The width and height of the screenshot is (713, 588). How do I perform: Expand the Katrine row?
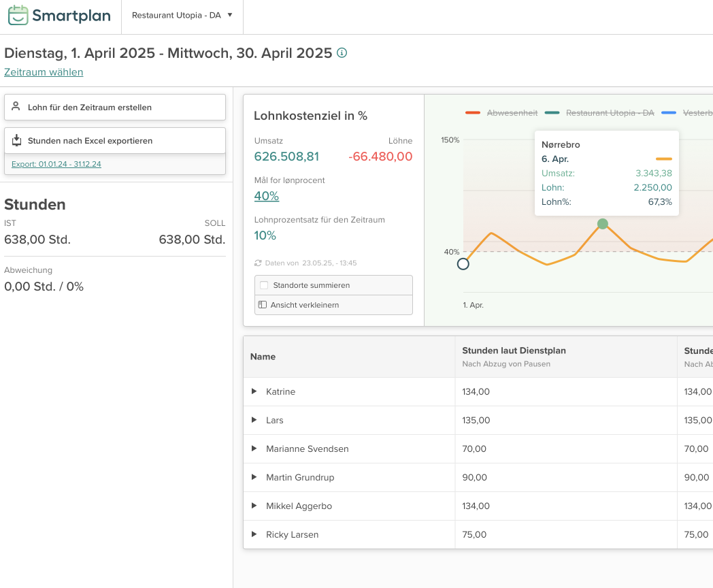(x=254, y=391)
